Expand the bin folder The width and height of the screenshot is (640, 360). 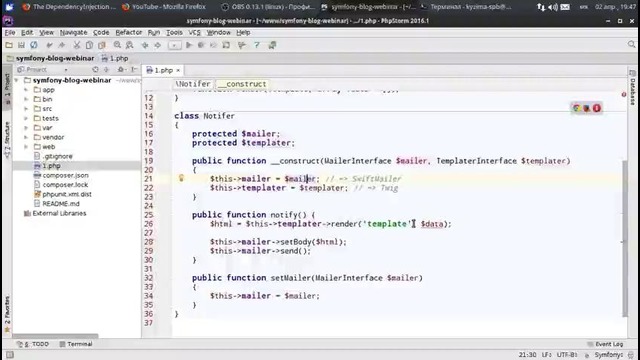coord(26,99)
